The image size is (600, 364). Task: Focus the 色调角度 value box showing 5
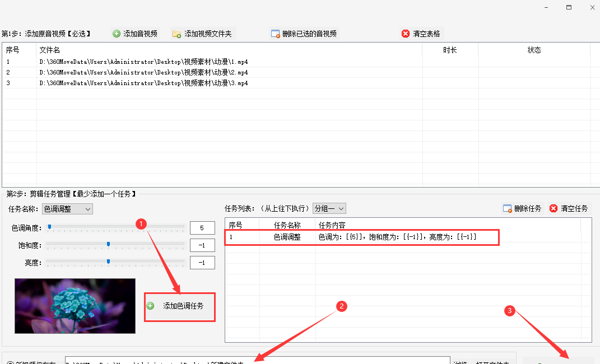[x=202, y=228]
